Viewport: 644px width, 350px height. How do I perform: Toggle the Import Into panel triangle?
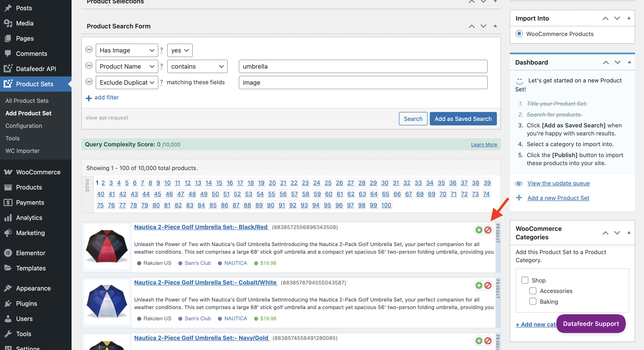[629, 18]
